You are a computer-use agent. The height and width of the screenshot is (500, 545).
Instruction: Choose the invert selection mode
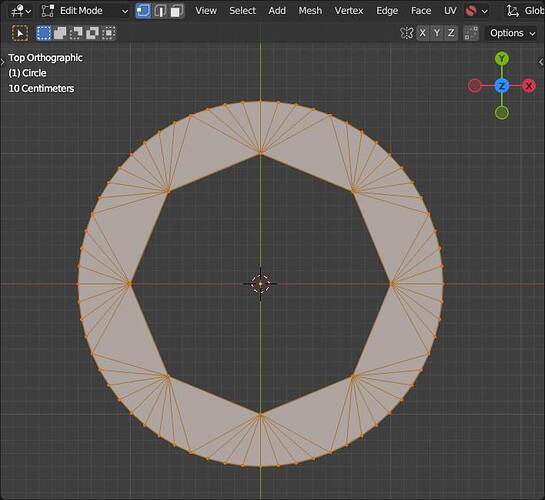(x=92, y=33)
